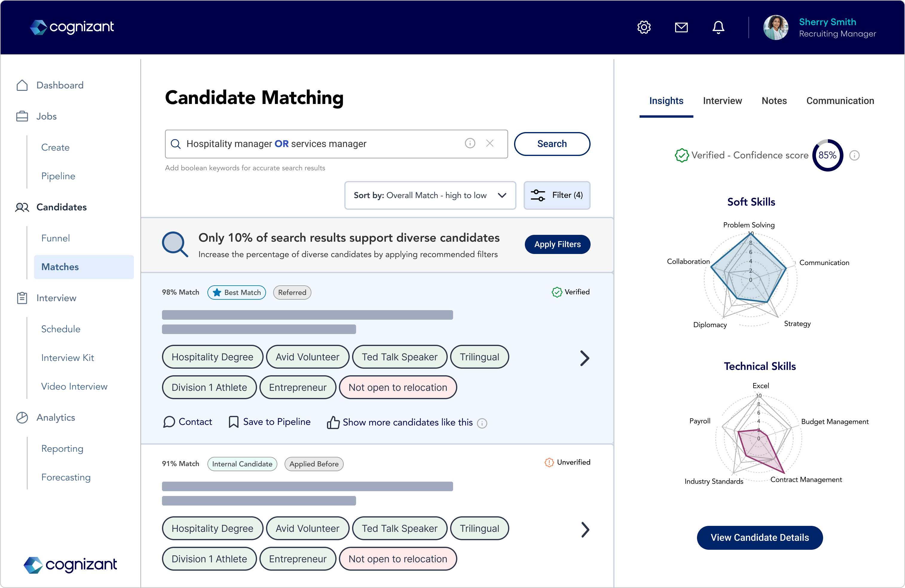The height and width of the screenshot is (588, 905).
Task: Click info icon inside search field
Action: tap(470, 143)
